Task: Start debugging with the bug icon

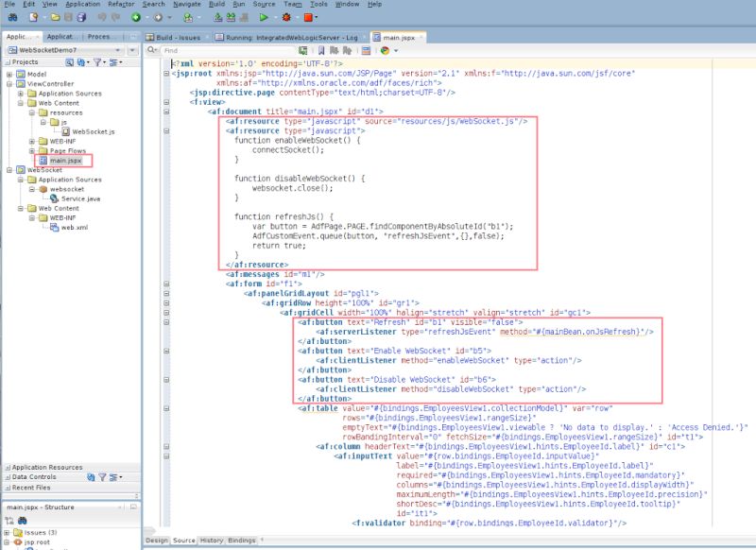Action: coord(286,17)
